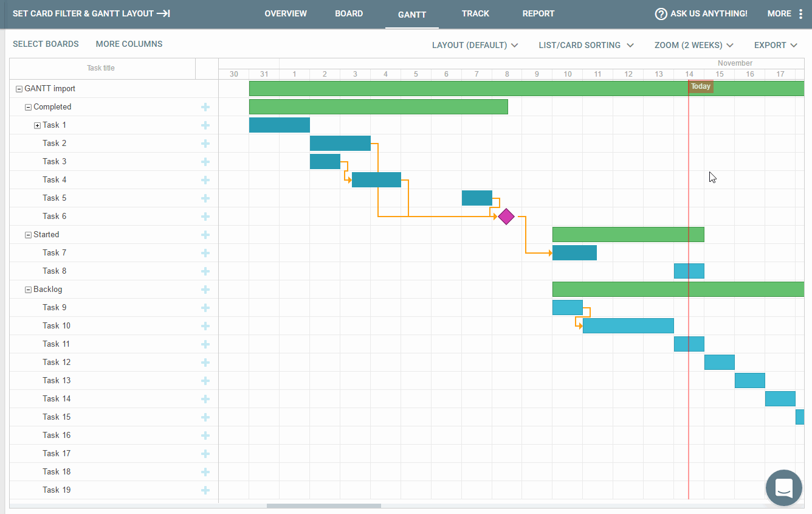The height and width of the screenshot is (514, 812).
Task: Open the chat support bubble
Action: click(783, 487)
